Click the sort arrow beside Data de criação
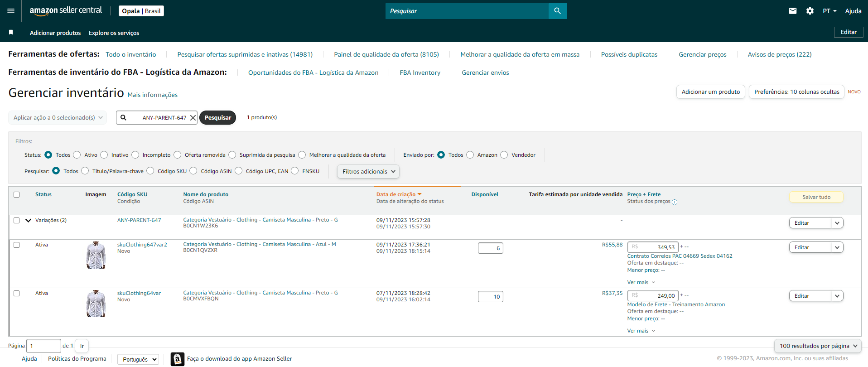Image resolution: width=868 pixels, height=367 pixels. click(420, 194)
